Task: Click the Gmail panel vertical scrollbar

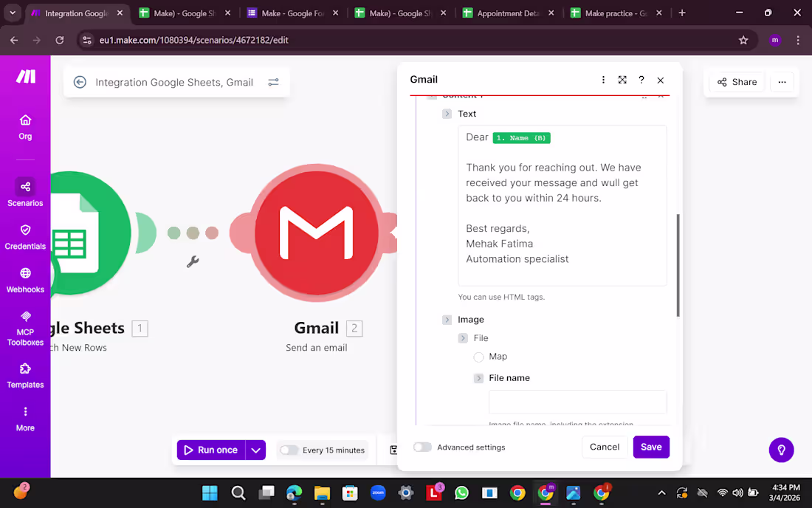Action: coord(678,264)
